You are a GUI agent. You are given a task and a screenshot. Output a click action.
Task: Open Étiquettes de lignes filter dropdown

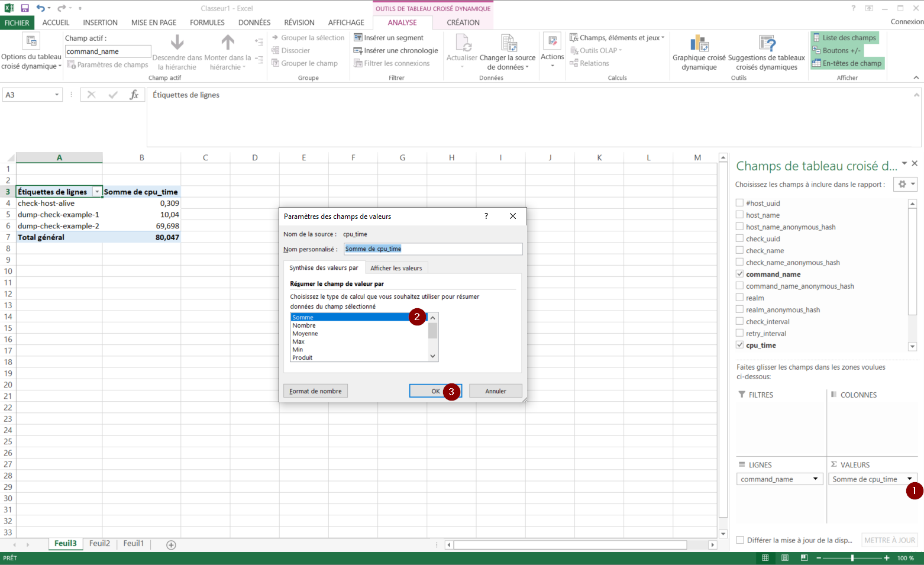(x=97, y=192)
